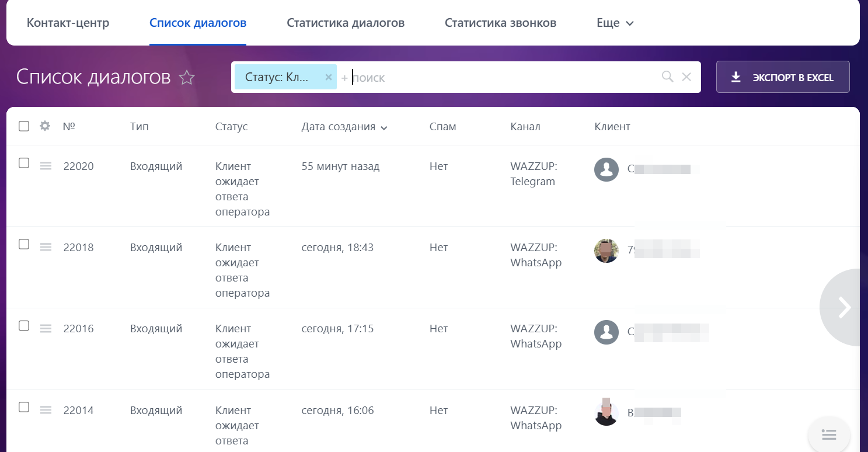
Task: Click the search magnifier icon
Action: (x=667, y=77)
